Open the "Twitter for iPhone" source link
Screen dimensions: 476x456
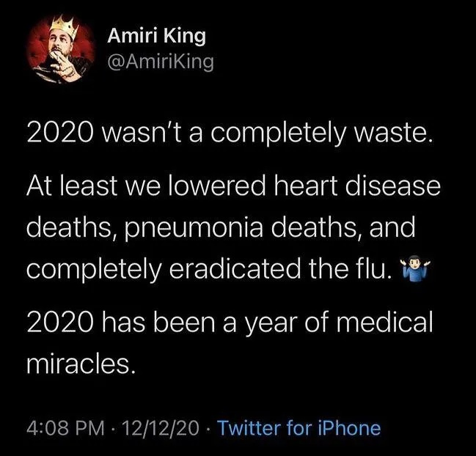pos(300,427)
